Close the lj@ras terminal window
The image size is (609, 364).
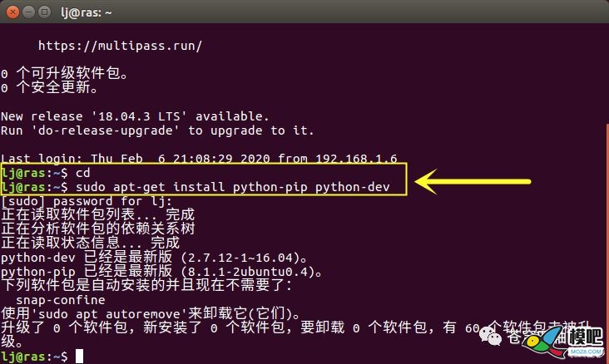(12, 12)
